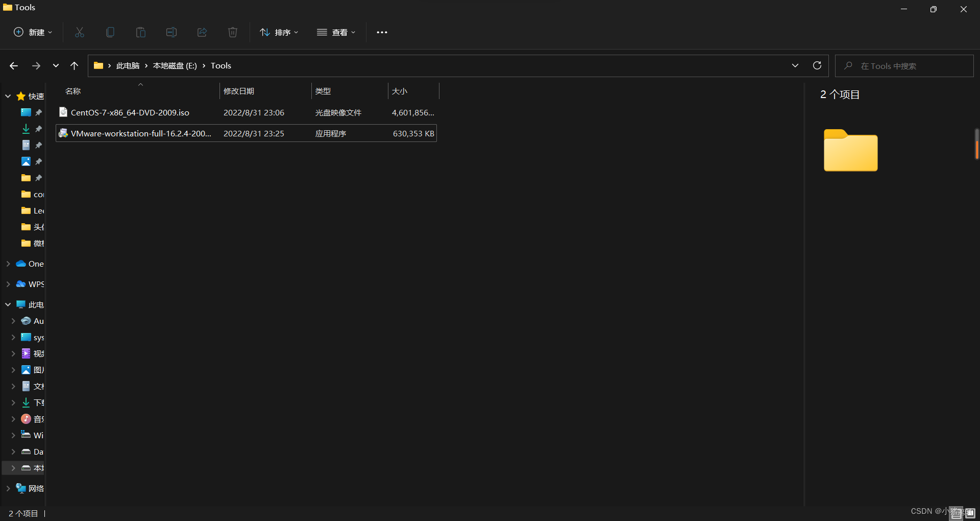Select the Wi drive in tree
The width and height of the screenshot is (980, 521).
click(x=32, y=435)
